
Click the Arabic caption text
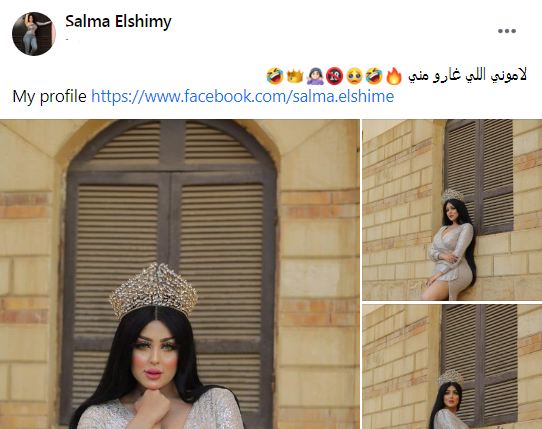[467, 75]
